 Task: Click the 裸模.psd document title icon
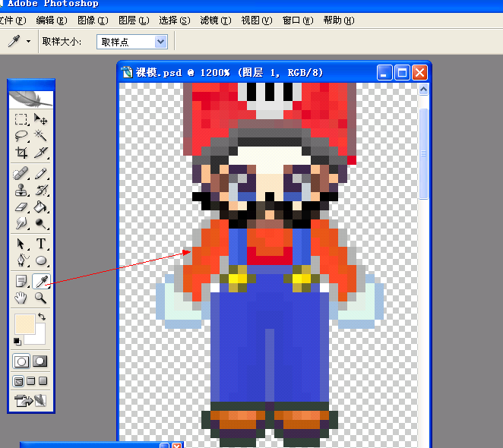point(127,72)
